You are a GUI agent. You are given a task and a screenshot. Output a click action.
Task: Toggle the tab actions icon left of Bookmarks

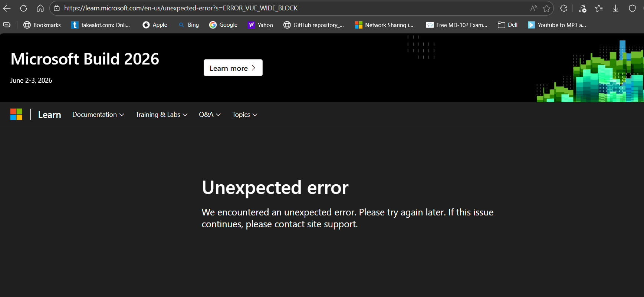point(7,25)
